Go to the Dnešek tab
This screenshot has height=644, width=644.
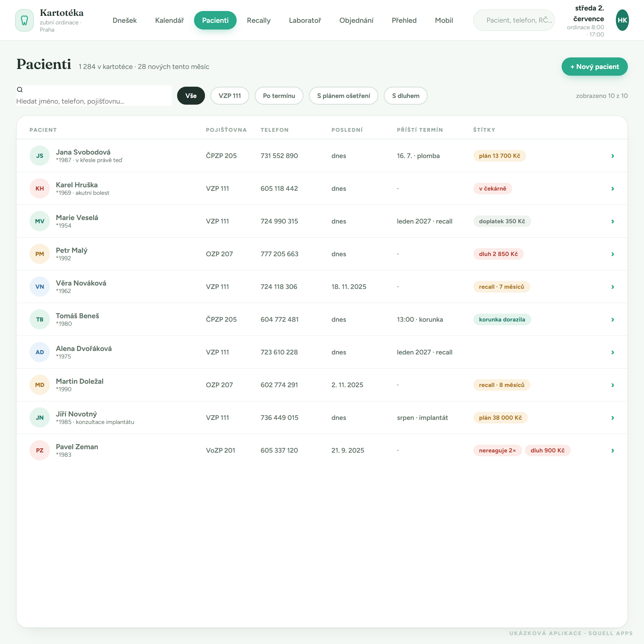pyautogui.click(x=125, y=20)
